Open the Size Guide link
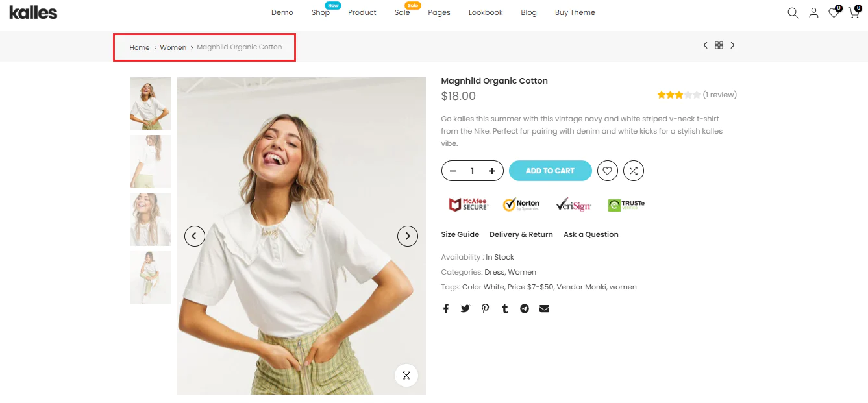 click(x=460, y=234)
